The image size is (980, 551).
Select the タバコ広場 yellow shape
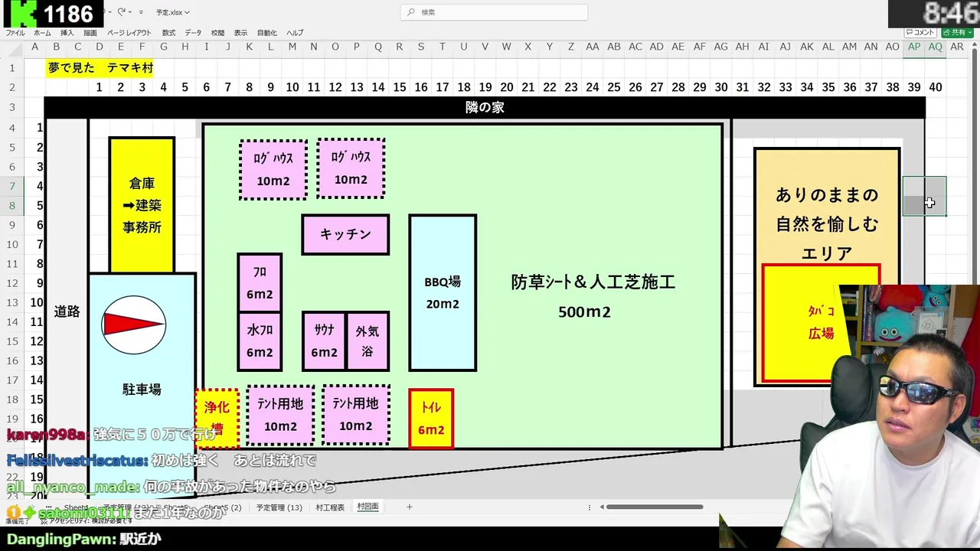tap(821, 323)
